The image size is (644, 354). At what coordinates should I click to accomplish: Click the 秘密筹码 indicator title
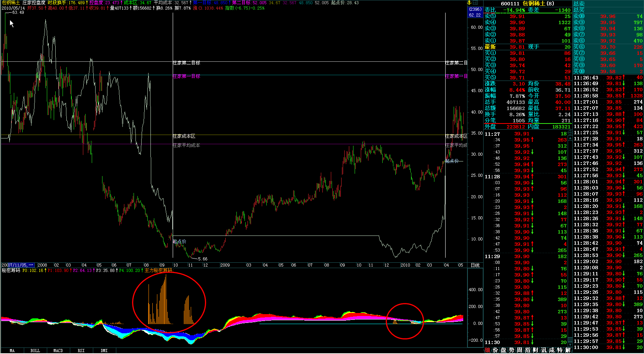tap(11, 270)
